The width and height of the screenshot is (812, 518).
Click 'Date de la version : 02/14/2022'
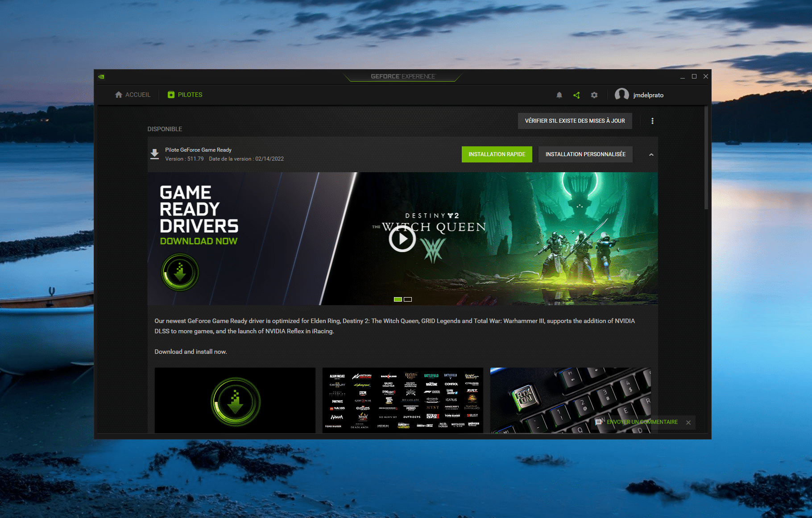point(246,159)
